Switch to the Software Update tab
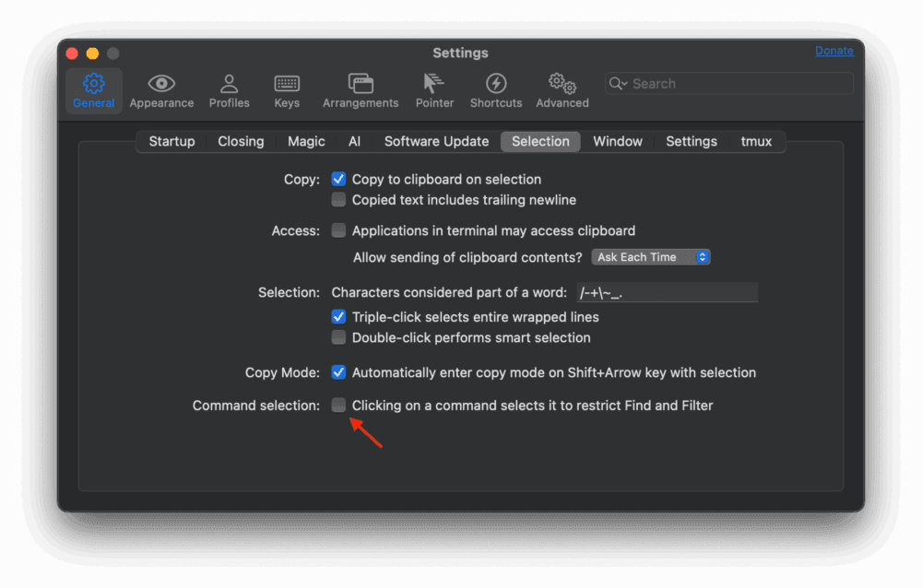Viewport: 922px width, 588px height. [436, 141]
